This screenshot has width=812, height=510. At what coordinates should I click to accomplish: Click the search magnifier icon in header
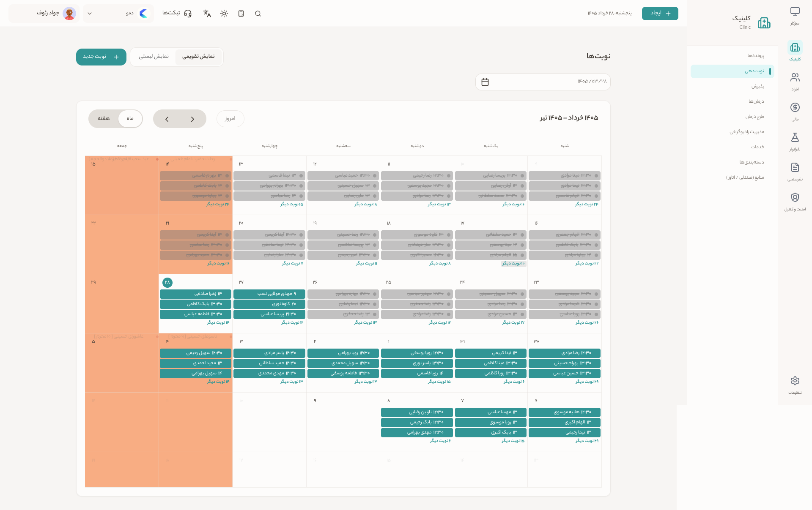coord(258,14)
